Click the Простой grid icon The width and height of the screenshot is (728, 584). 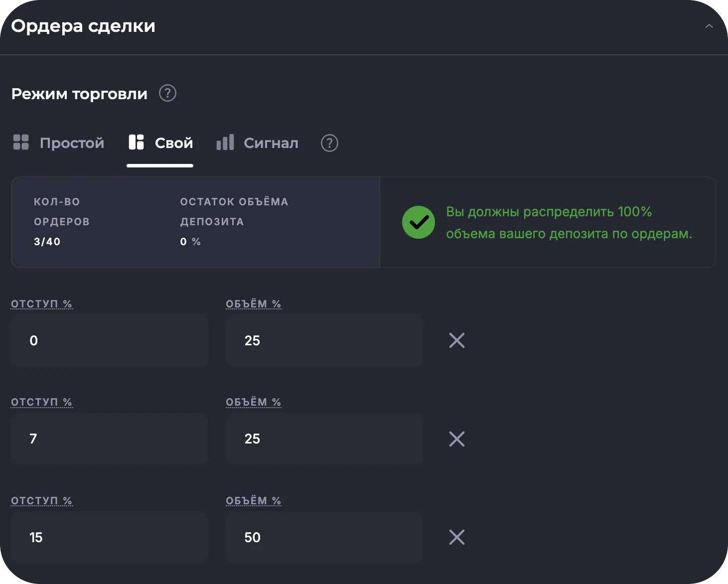click(x=21, y=143)
